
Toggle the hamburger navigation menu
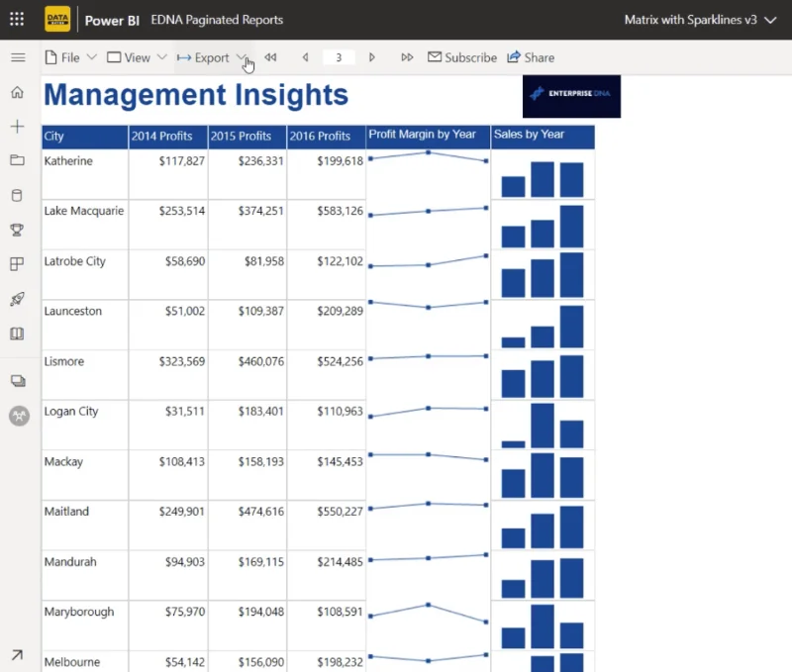click(x=18, y=57)
